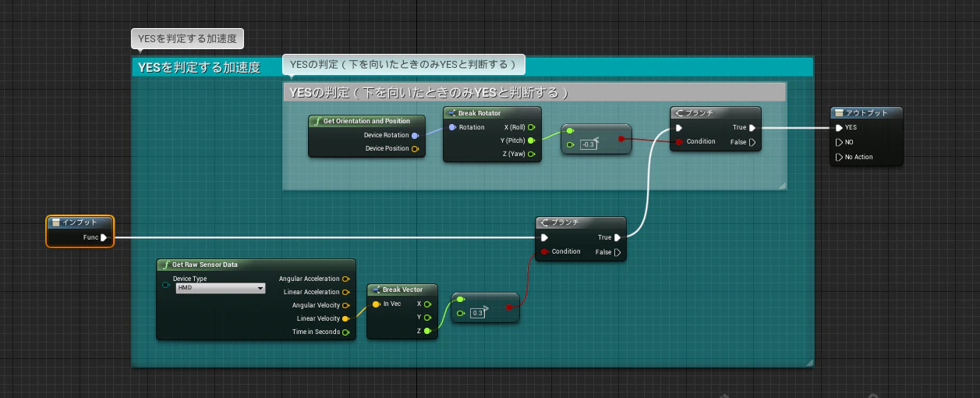
Task: Click the Y (Pitch) output pin
Action: coord(531,140)
